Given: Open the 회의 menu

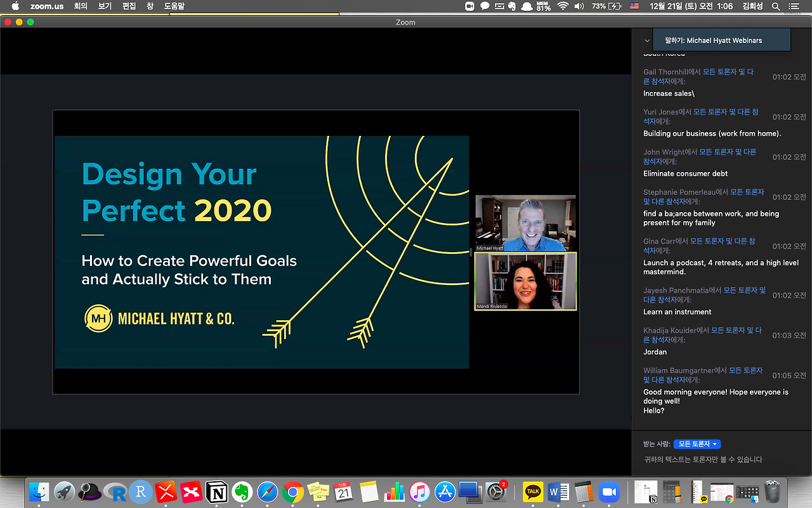Looking at the screenshot, I should (81, 6).
